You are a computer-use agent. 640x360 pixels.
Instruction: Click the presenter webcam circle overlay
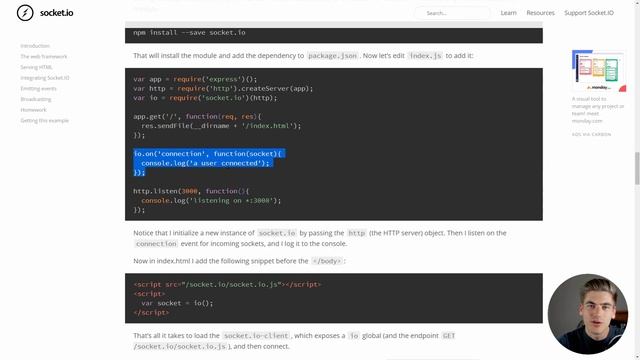(x=588, y=314)
